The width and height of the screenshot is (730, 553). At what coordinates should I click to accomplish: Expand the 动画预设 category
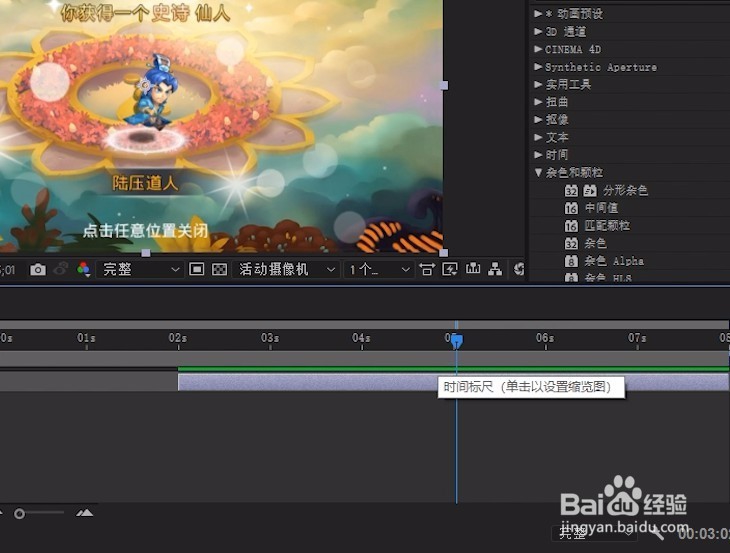[x=538, y=14]
